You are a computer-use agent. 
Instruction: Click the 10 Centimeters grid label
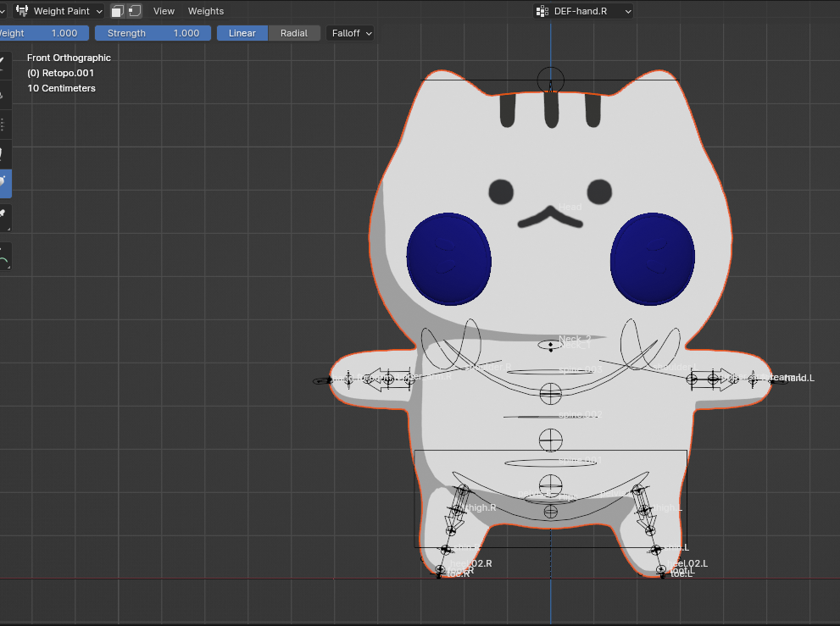pos(62,88)
